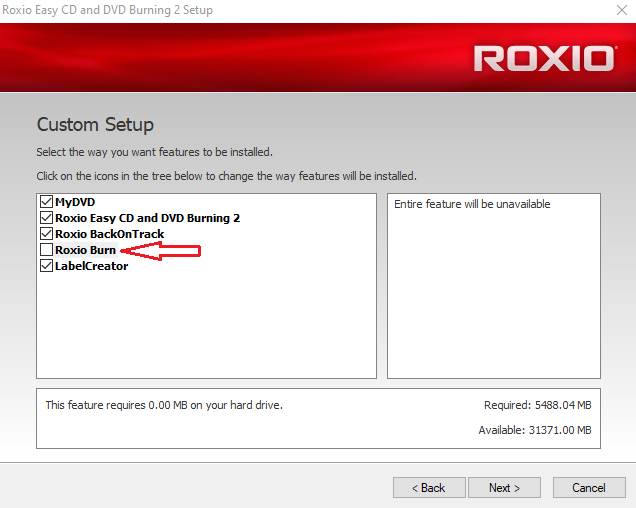Click the Roxio logo in banner

click(x=546, y=58)
